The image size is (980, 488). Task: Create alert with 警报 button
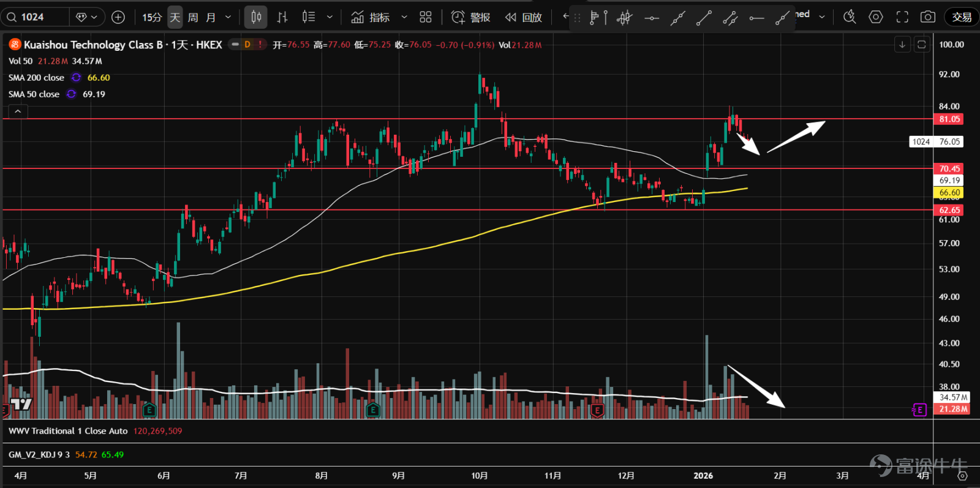point(471,17)
